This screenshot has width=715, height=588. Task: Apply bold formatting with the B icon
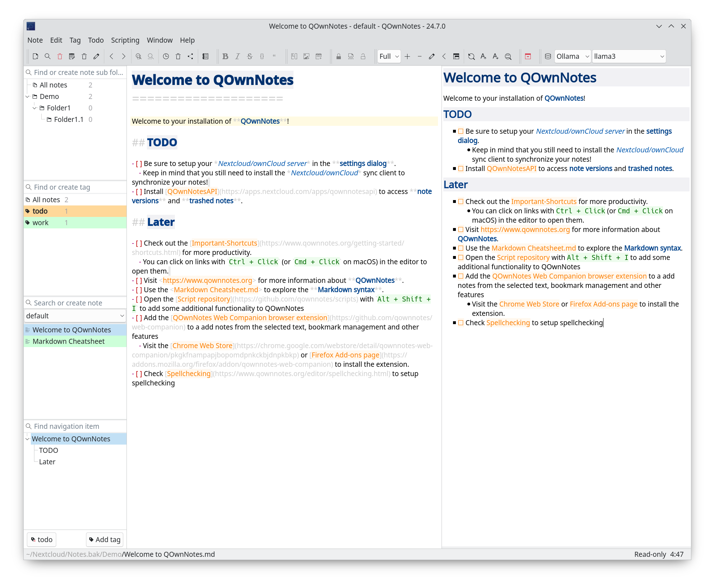(x=225, y=56)
